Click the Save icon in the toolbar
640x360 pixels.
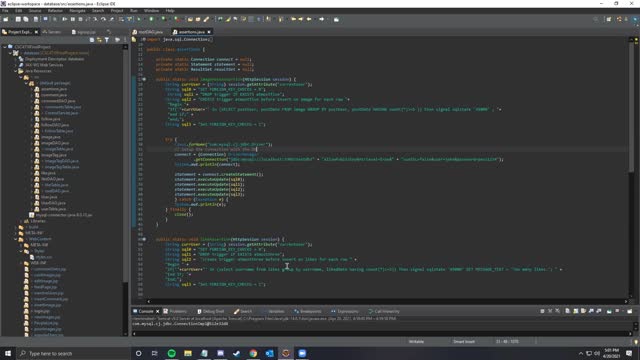[x=18, y=19]
